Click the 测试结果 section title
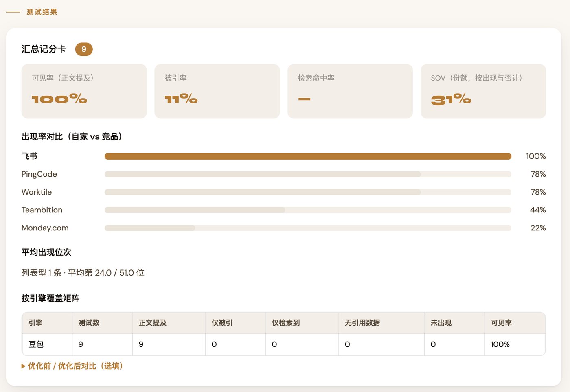570x392 pixels. click(42, 12)
